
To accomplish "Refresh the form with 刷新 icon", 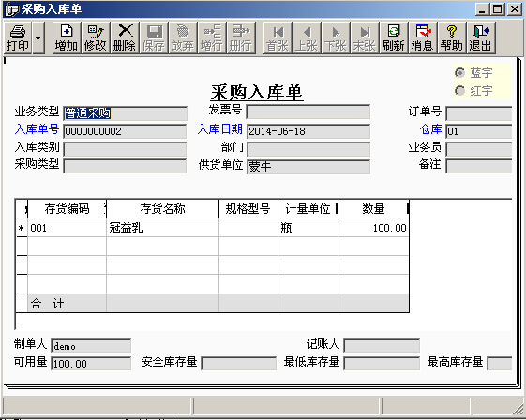I will point(394,37).
